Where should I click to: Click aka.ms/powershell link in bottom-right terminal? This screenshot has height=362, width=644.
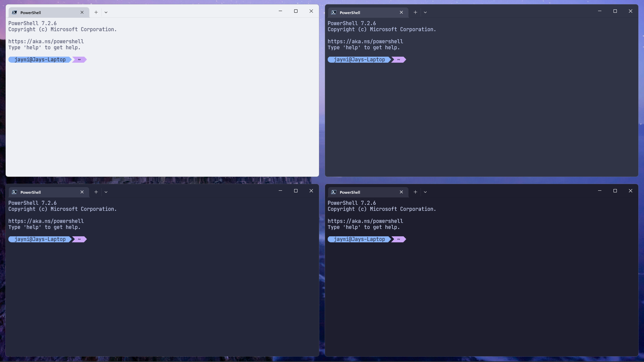(365, 221)
